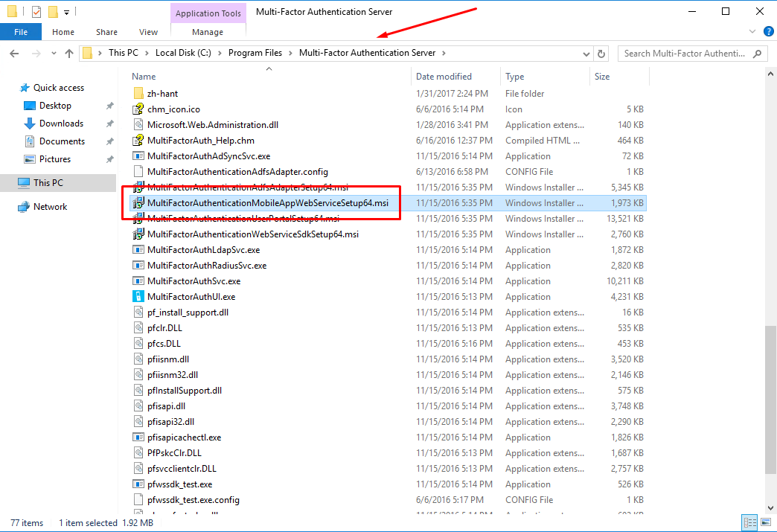
Task: Click the MultiFactorAuthSvc.exe icon
Action: pyautogui.click(x=138, y=281)
